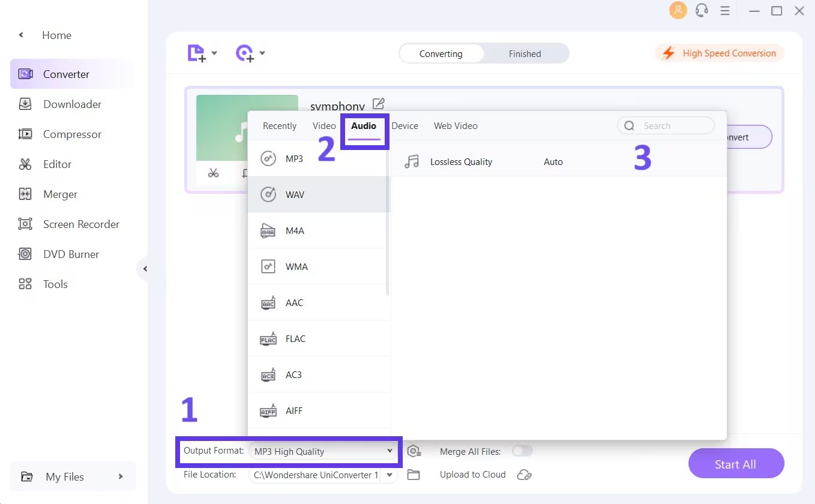Click the High Speed Conversion button
815x504 pixels.
(x=720, y=53)
